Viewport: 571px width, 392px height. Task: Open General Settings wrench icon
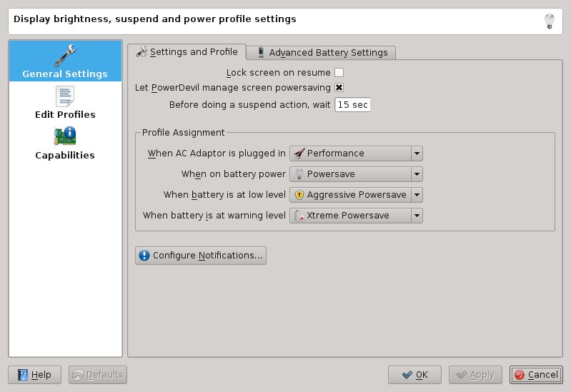(65, 55)
